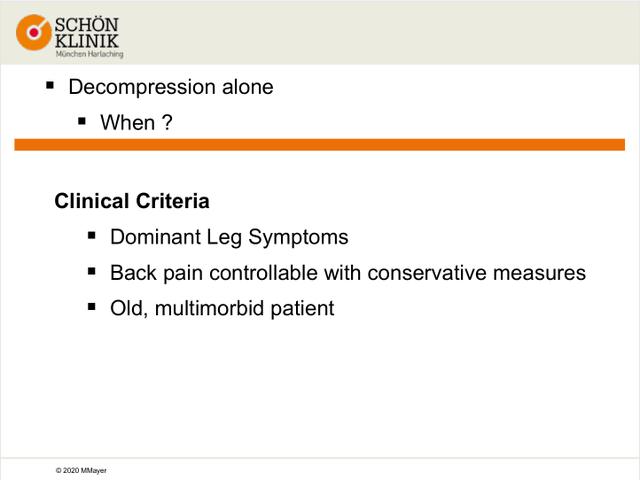Image resolution: width=640 pixels, height=480 pixels.
Task: Click the 'Dominant Leg Symptoms' line
Action: click(229, 237)
